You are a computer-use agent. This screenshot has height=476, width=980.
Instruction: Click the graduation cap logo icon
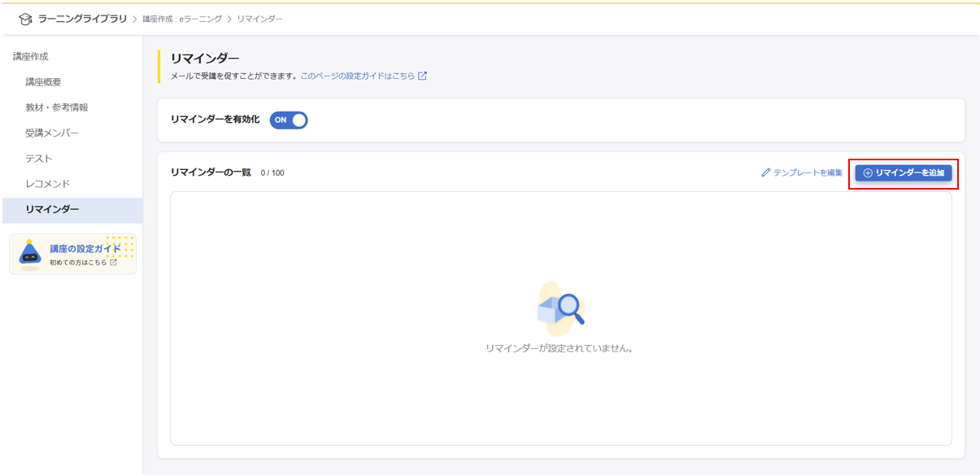25,19
